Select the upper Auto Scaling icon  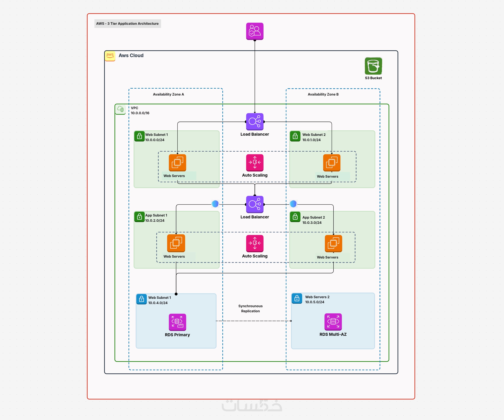(255, 163)
